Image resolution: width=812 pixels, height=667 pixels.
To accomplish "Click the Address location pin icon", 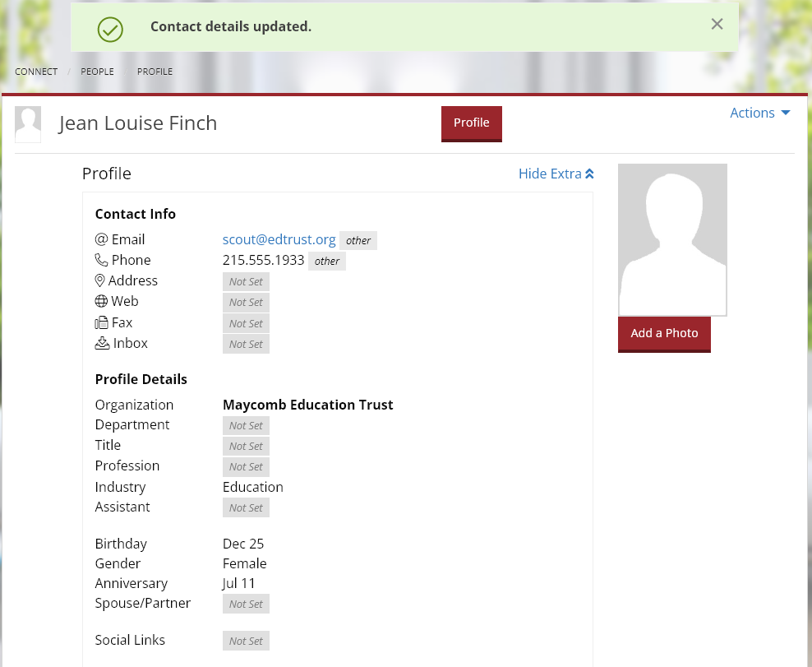I will pyautogui.click(x=101, y=280).
